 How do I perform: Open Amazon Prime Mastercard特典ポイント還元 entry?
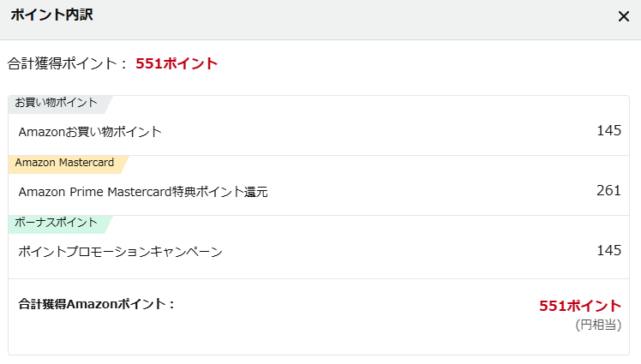tap(142, 192)
